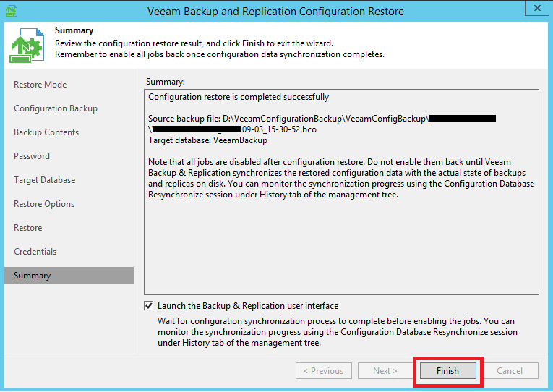The image size is (553, 392).
Task: Open the Target Database step
Action: [x=44, y=180]
